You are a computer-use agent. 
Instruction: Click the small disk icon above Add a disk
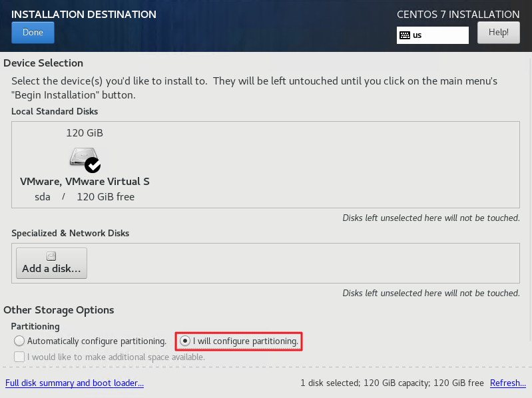click(x=51, y=256)
